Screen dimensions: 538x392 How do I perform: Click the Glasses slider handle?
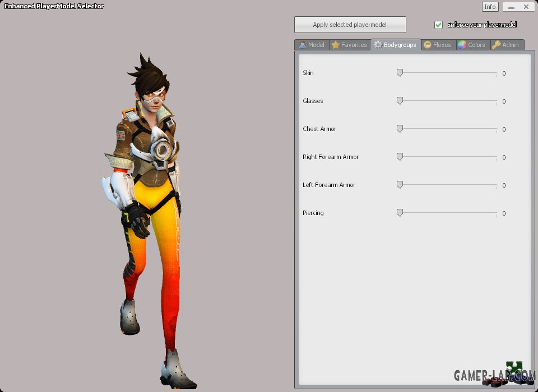click(x=400, y=101)
